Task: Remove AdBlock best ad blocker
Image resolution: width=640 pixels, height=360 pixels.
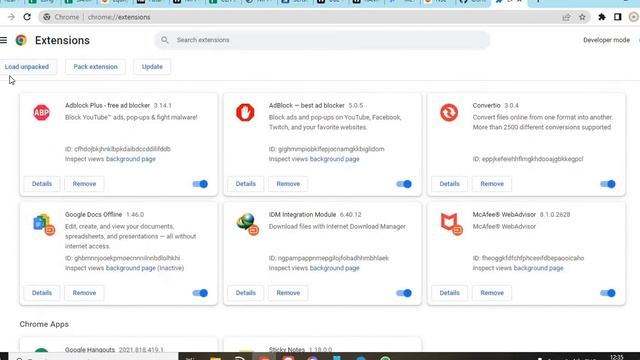Action: 288,184
